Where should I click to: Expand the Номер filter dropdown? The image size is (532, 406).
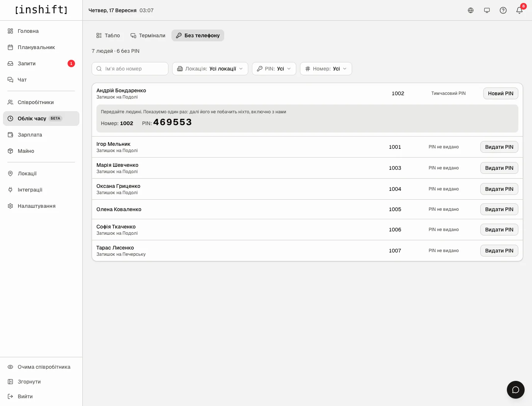coord(326,69)
